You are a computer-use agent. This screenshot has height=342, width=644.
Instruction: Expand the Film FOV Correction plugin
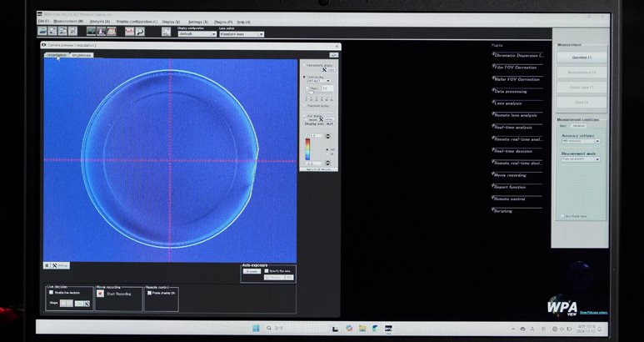click(x=517, y=67)
